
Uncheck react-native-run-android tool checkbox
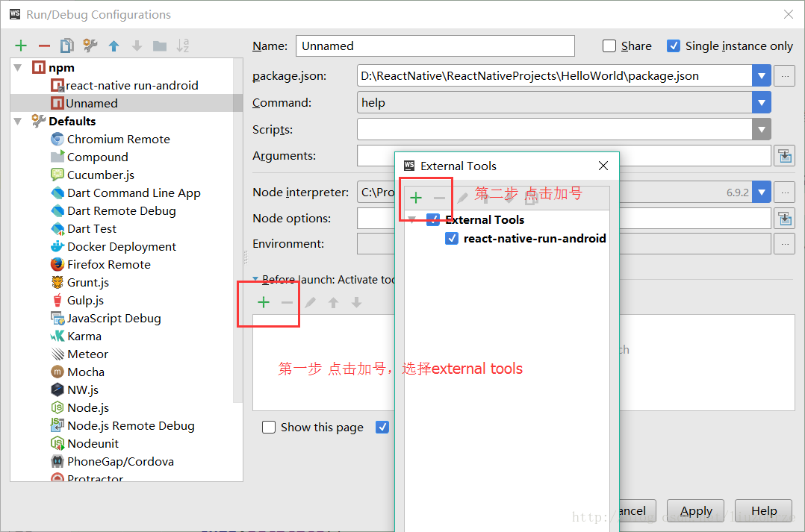click(452, 239)
